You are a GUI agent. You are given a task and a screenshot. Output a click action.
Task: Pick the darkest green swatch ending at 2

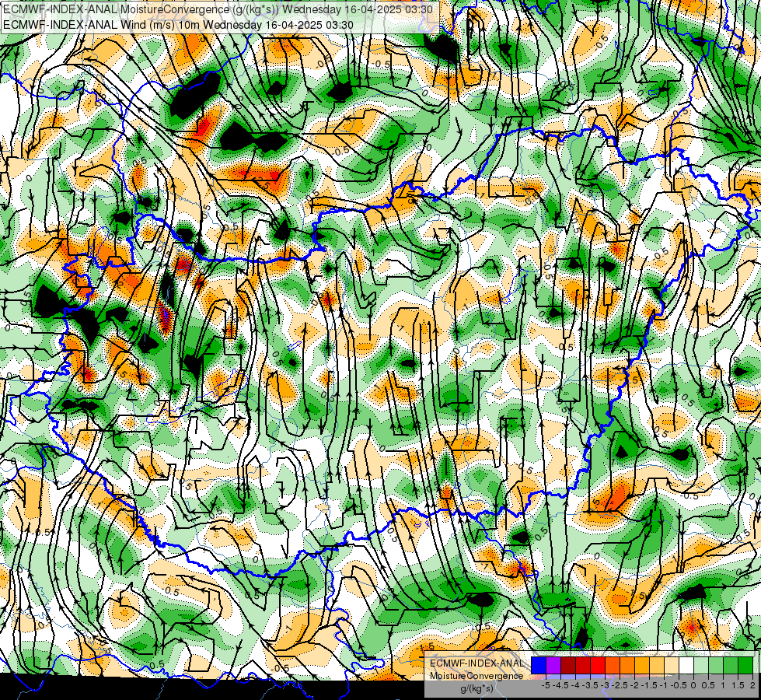click(745, 666)
